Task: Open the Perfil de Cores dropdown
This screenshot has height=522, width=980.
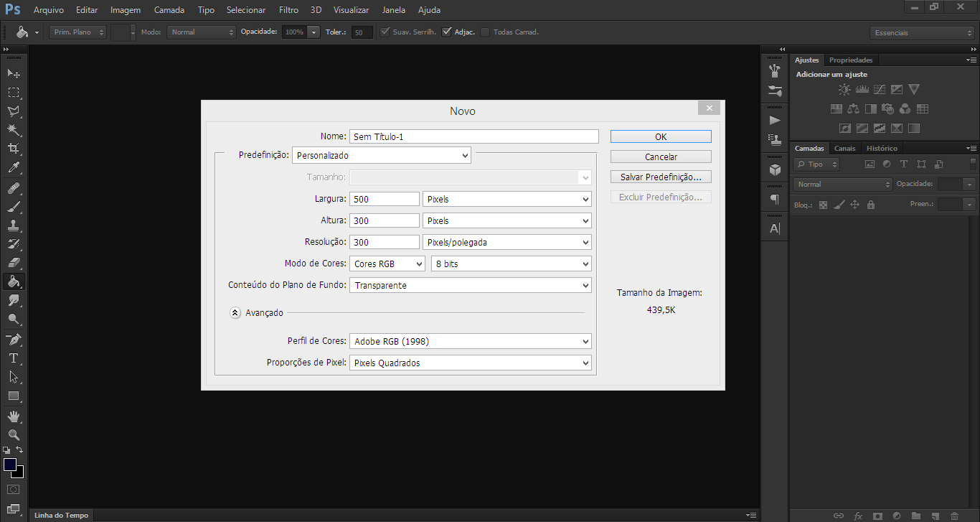Action: [x=471, y=341]
